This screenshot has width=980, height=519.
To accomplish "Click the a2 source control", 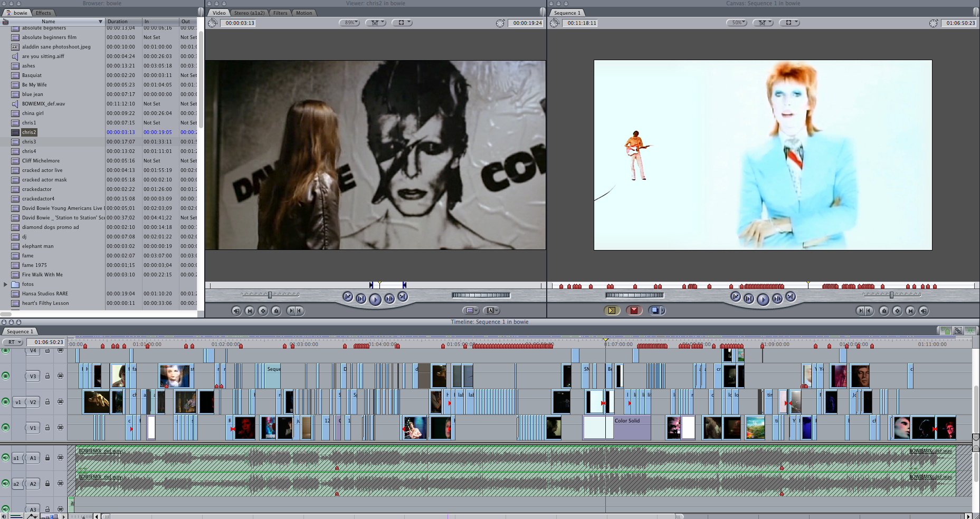I will point(16,484).
